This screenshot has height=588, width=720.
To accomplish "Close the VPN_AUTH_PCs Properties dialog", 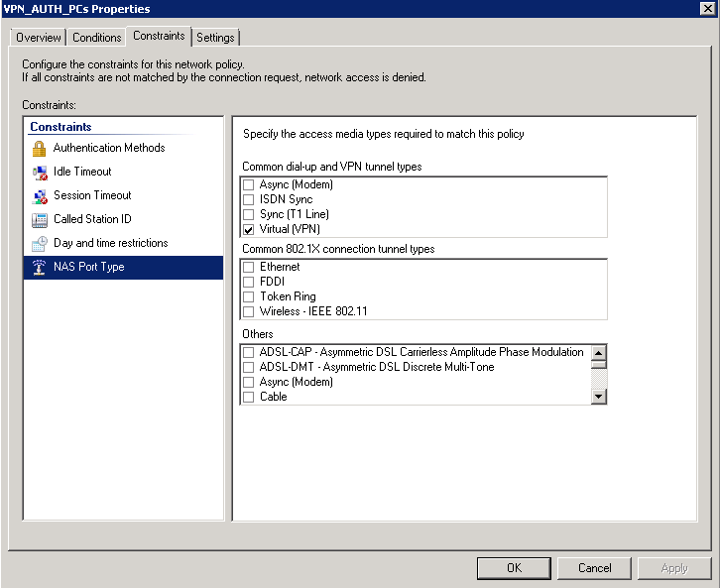I will click(x=707, y=9).
